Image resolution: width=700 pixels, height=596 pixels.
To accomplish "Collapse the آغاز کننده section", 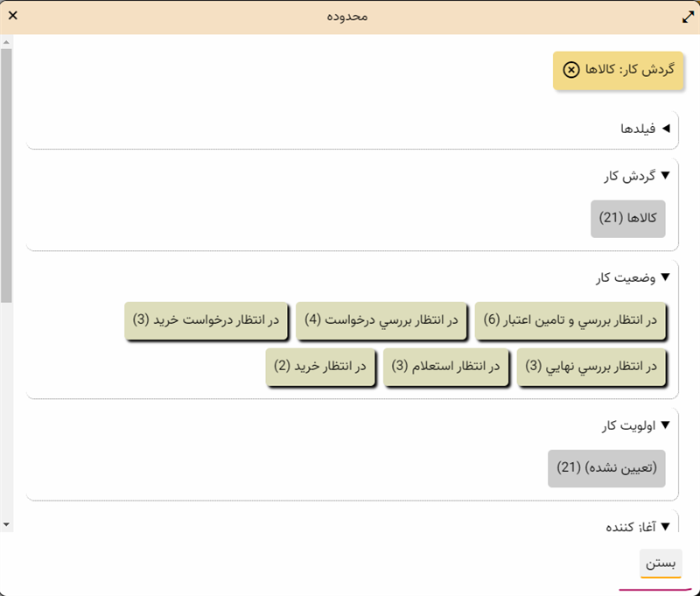I will tap(665, 526).
